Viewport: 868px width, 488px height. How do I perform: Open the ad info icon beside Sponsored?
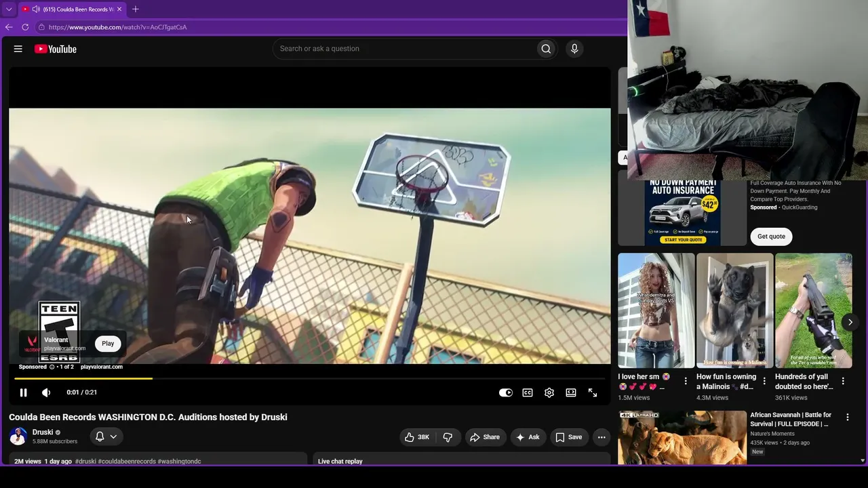coord(52,367)
